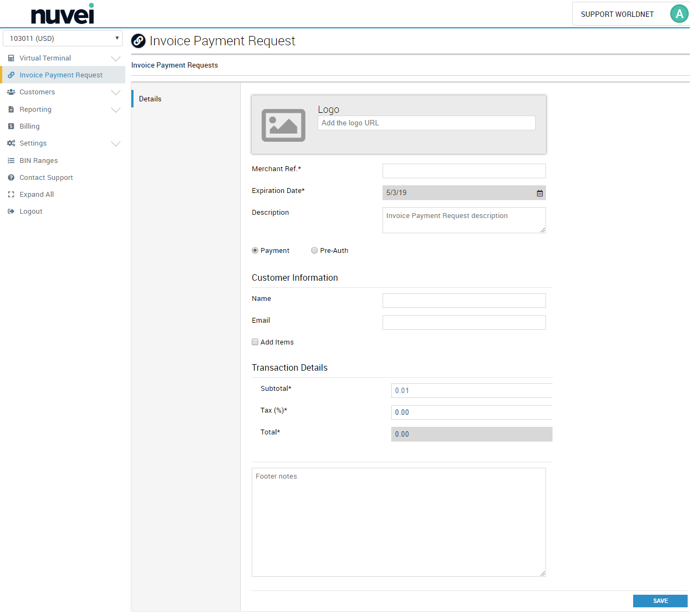The image size is (692, 616).
Task: Click the Settings gears icon in sidebar
Action: [x=11, y=143]
